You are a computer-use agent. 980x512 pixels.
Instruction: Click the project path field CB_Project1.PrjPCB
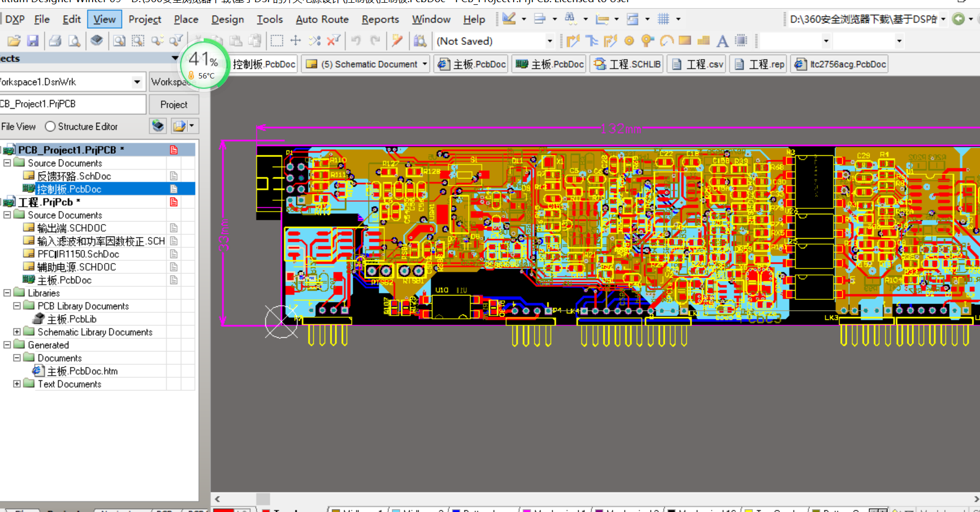(73, 104)
